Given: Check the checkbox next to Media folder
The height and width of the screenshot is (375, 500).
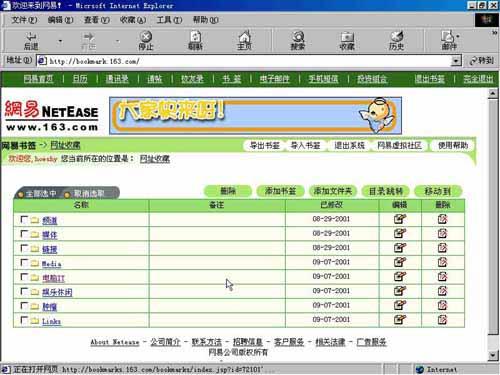Looking at the screenshot, I should pyautogui.click(x=24, y=263).
